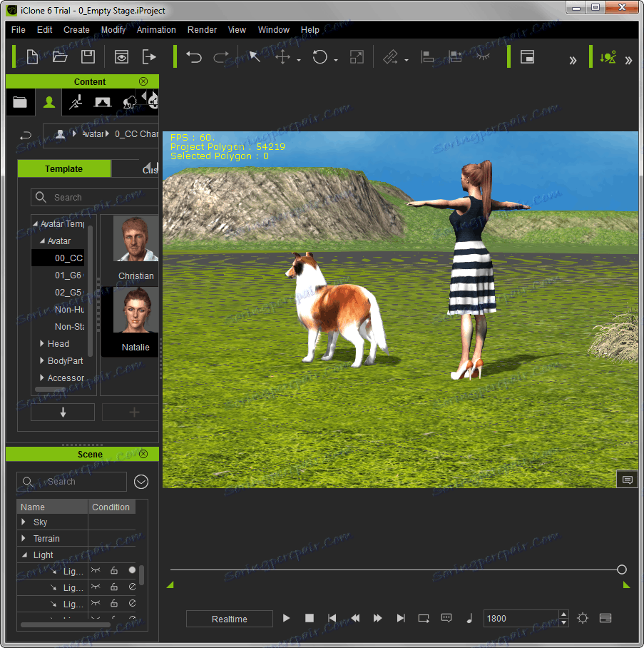Image resolution: width=644 pixels, height=648 pixels.
Task: Close the Content panel
Action: coord(143,81)
